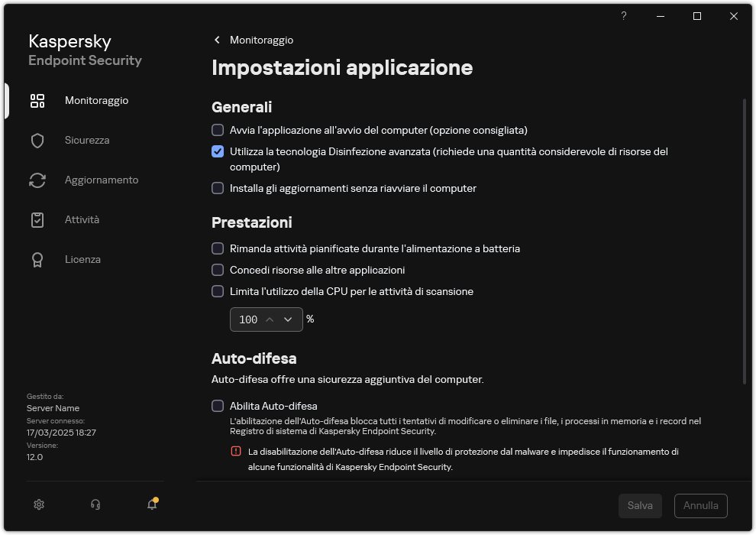Screen dimensions: 756x535
Task: Enable launching the app at computer startup
Action: tap(218, 130)
